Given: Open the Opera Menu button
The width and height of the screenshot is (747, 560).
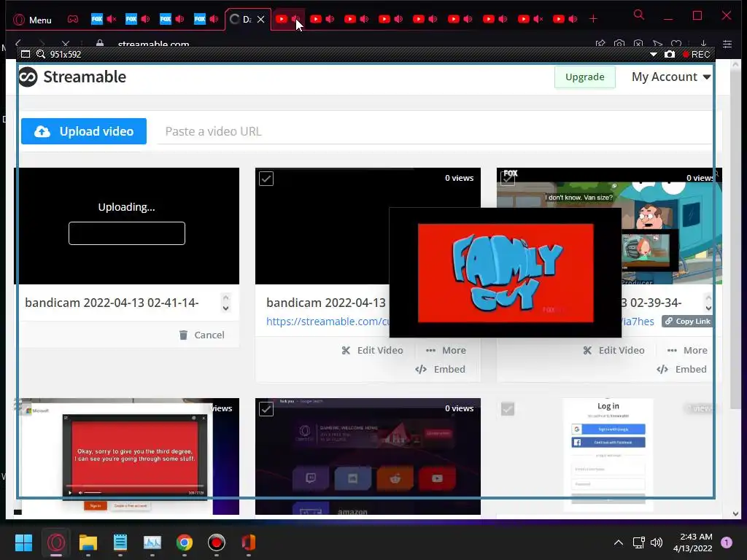Looking at the screenshot, I should 32,20.
